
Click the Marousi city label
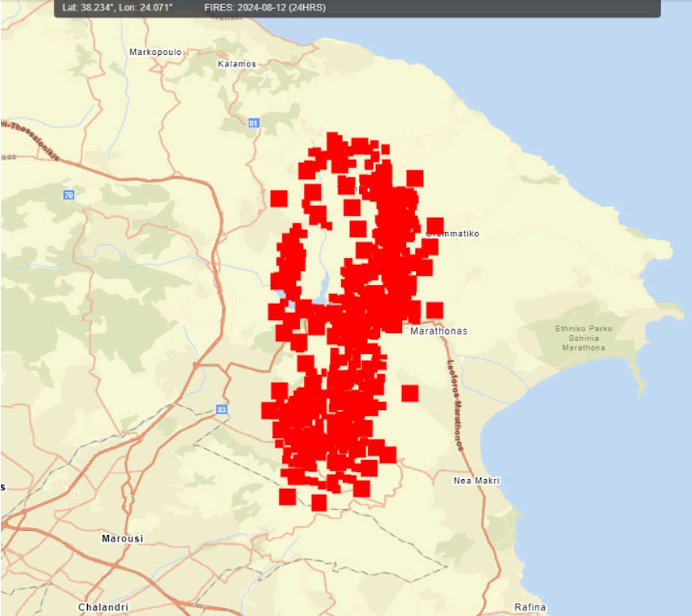[x=122, y=539]
